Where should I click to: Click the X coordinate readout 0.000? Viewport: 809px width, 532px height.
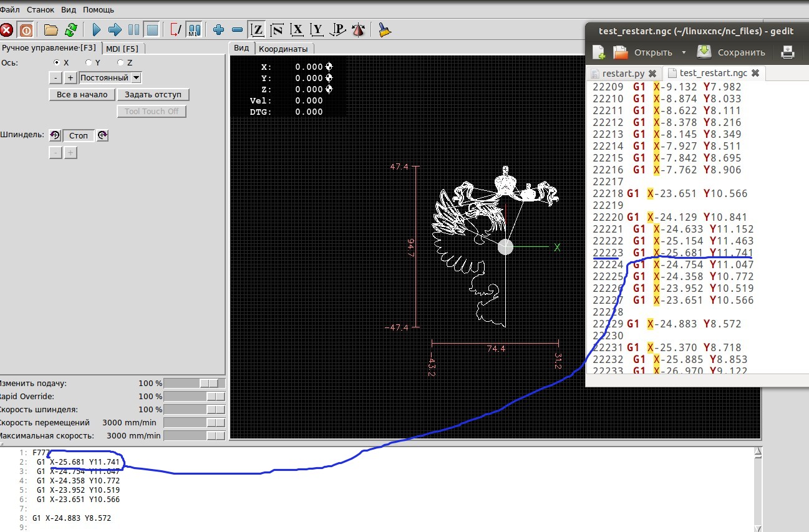pyautogui.click(x=309, y=67)
